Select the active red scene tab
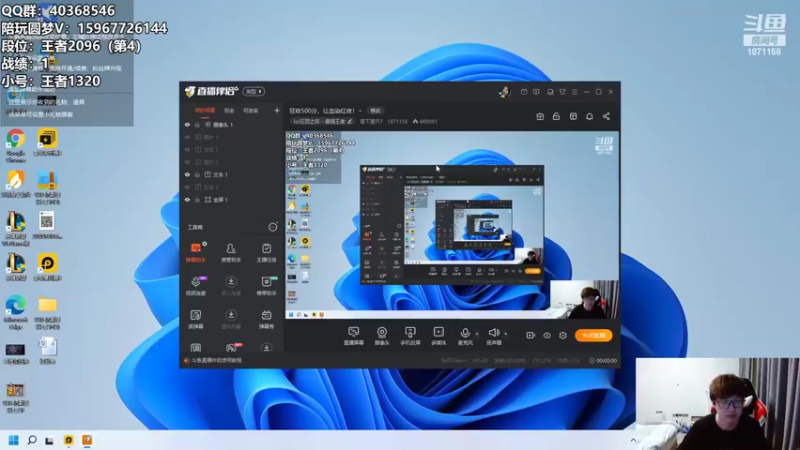800x450 pixels. 205,111
